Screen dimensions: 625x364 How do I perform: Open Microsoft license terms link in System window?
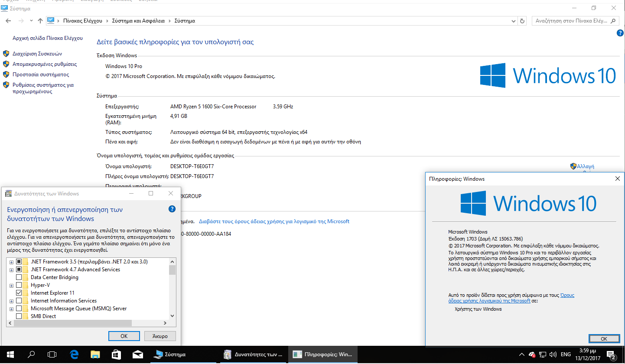point(274,221)
